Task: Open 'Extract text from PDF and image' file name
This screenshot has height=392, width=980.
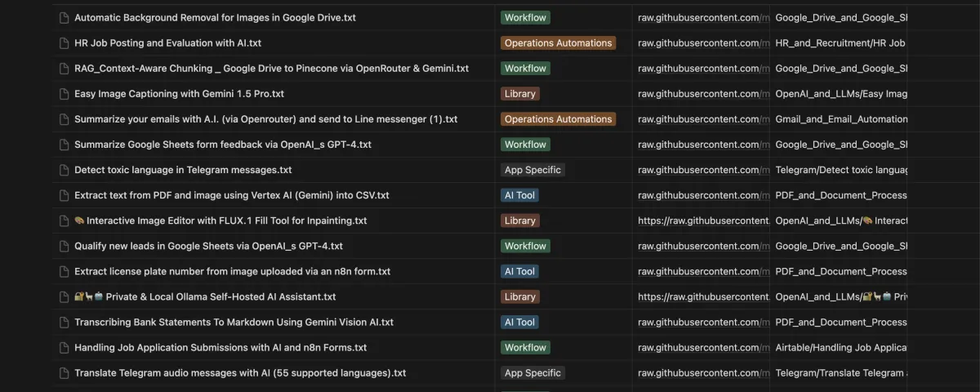Action: pos(231,195)
